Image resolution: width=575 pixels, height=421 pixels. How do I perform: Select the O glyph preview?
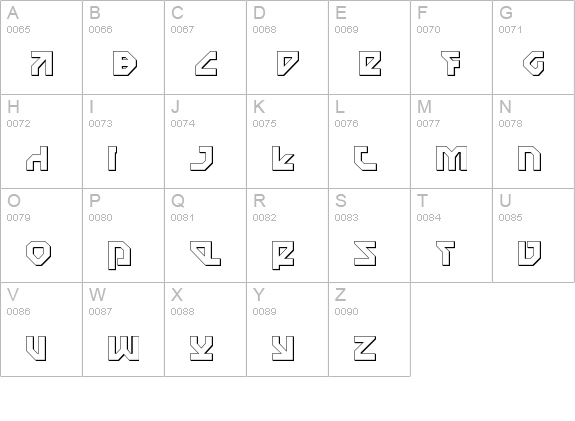click(x=39, y=253)
